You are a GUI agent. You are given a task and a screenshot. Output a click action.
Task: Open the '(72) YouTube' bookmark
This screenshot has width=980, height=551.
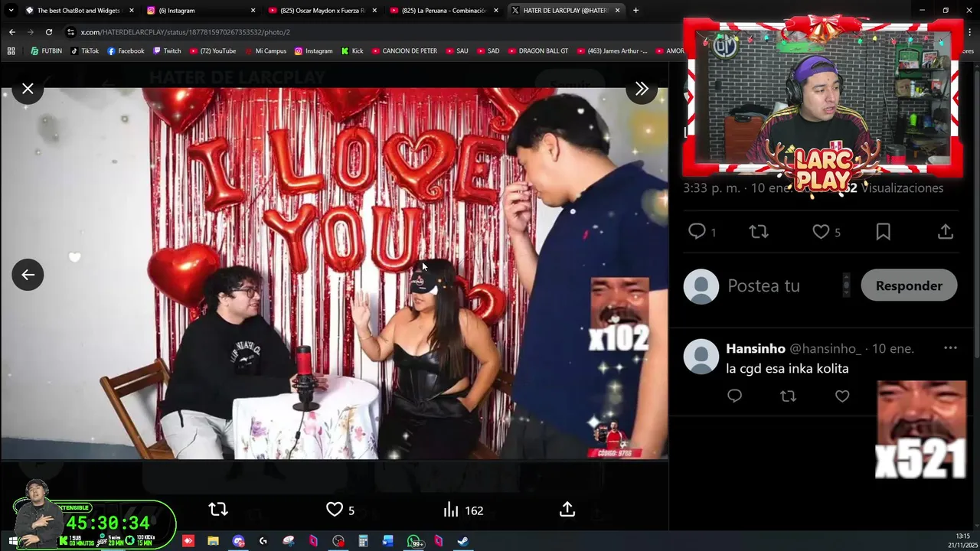tap(212, 51)
